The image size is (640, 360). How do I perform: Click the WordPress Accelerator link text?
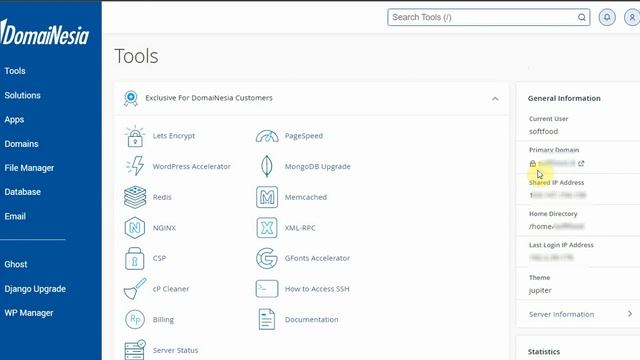coord(191,167)
